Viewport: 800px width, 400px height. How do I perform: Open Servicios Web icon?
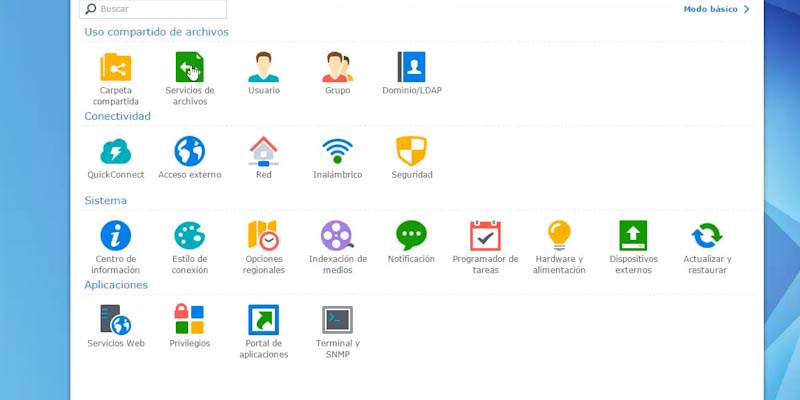[x=116, y=319]
